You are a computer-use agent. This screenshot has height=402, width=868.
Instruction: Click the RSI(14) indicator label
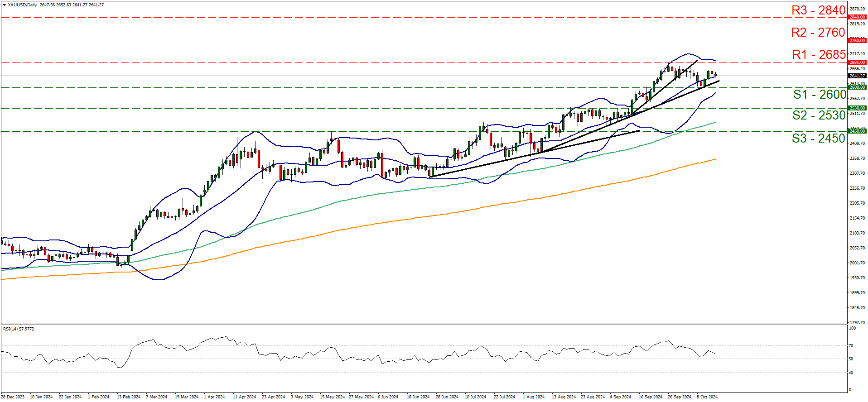click(19, 329)
